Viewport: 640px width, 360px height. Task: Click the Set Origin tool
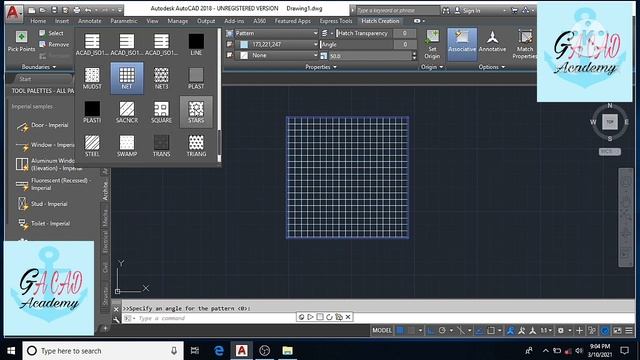[432, 44]
